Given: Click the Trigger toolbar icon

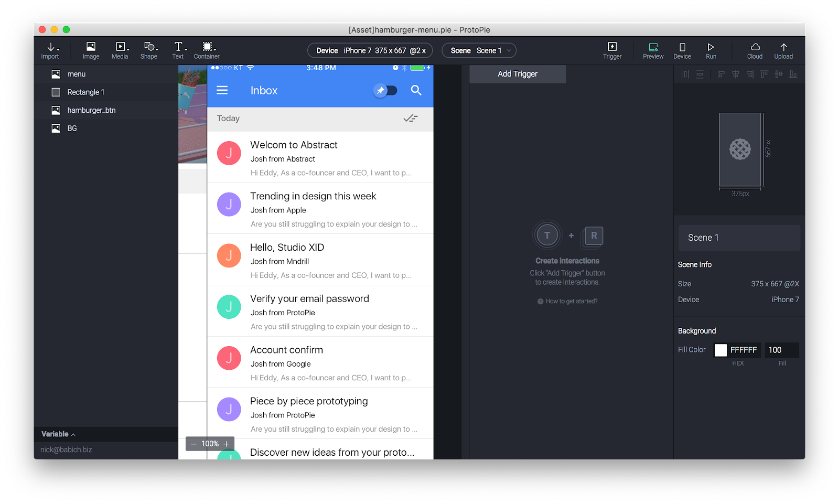Looking at the screenshot, I should 612,50.
